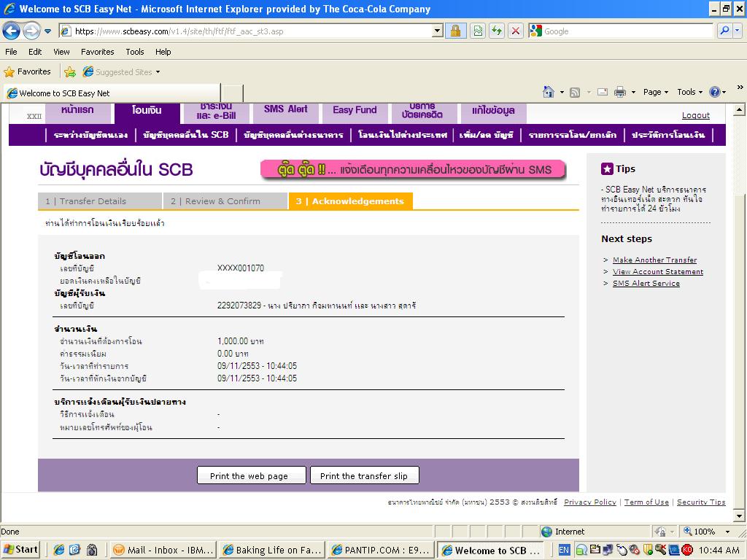Click the Home icon in command bar
747x560 pixels.
(549, 92)
